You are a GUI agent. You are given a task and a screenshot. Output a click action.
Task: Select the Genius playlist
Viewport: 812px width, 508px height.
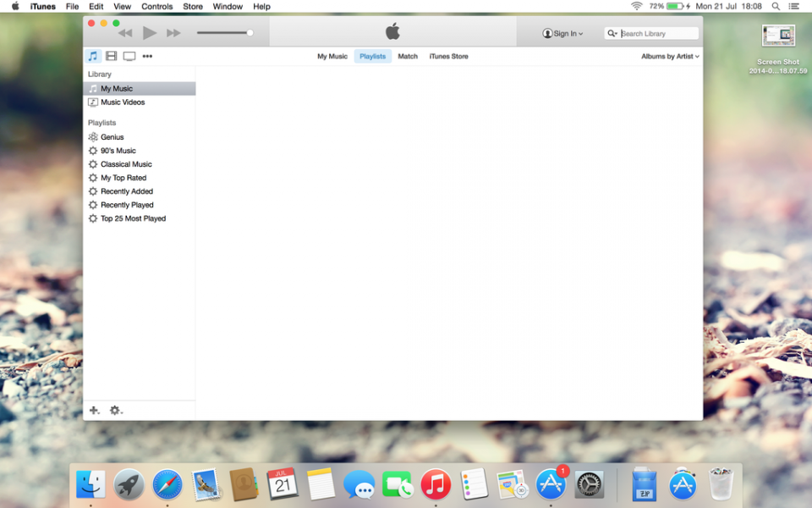coord(112,137)
